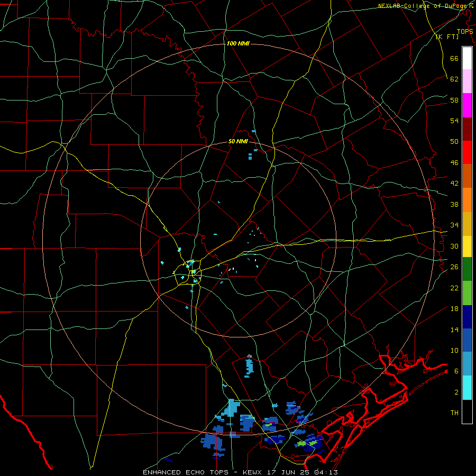Image resolution: width=476 pixels, height=476 pixels.
Task: Click the light blue legend swatch
Action: click(x=467, y=364)
